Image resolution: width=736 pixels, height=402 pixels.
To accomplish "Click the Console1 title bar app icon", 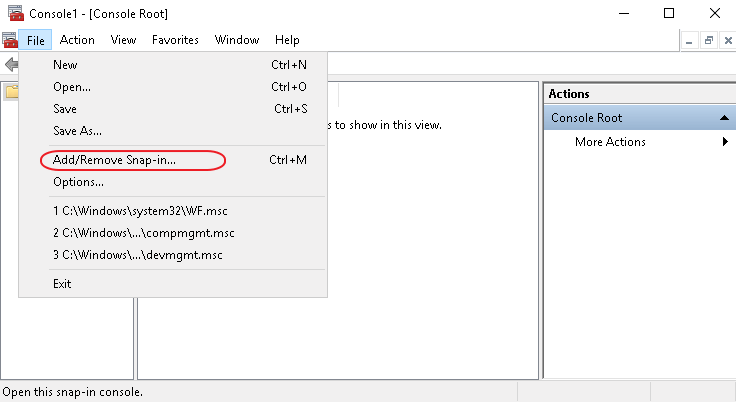I will click(16, 13).
